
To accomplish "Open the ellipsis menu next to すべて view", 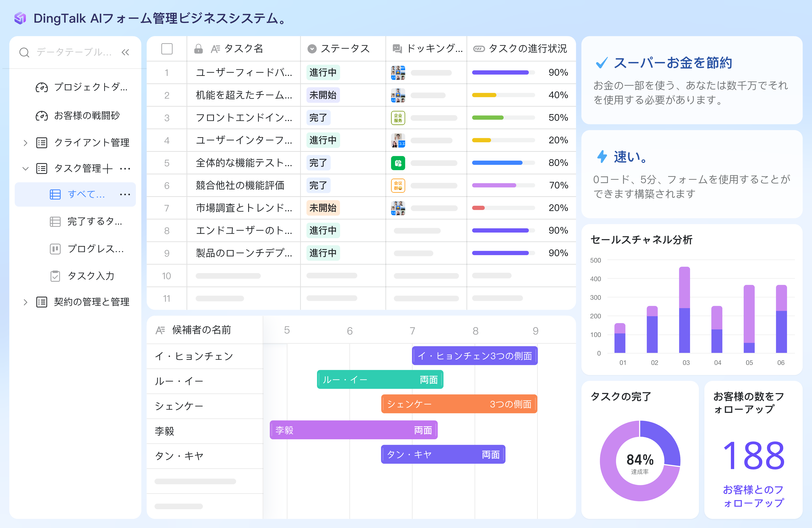I will point(125,194).
